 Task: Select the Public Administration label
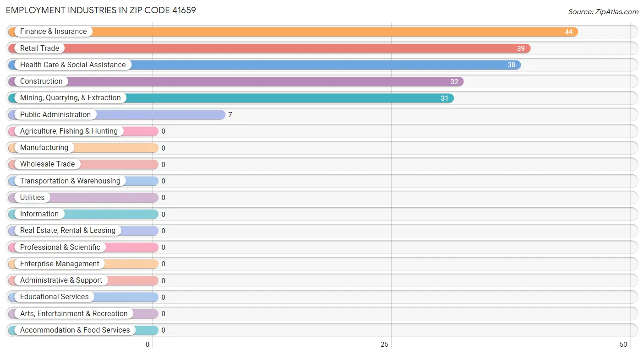(x=55, y=114)
